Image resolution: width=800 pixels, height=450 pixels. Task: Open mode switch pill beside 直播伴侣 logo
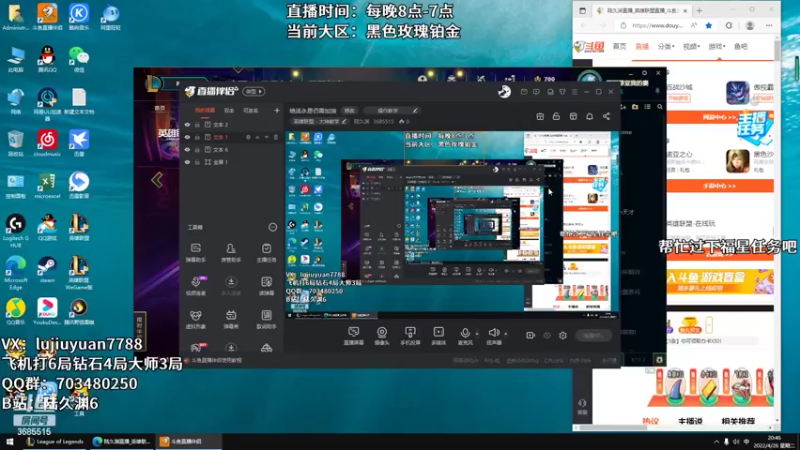tap(254, 91)
